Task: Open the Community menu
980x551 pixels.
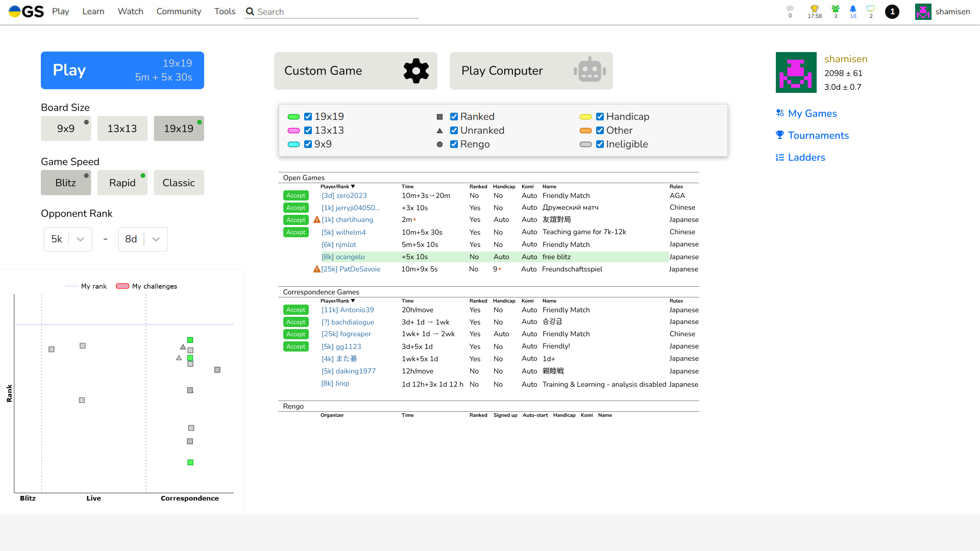Action: pyautogui.click(x=179, y=11)
